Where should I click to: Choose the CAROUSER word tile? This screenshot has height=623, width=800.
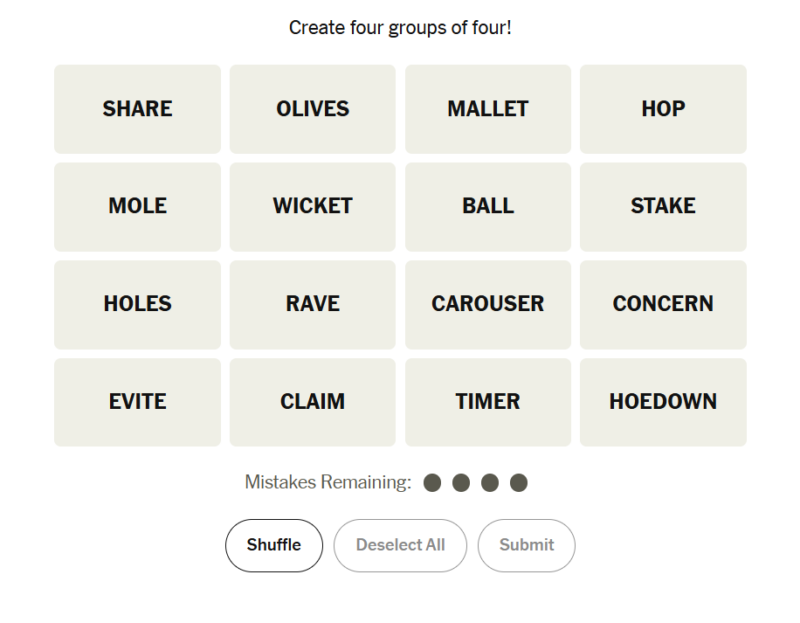tap(488, 304)
